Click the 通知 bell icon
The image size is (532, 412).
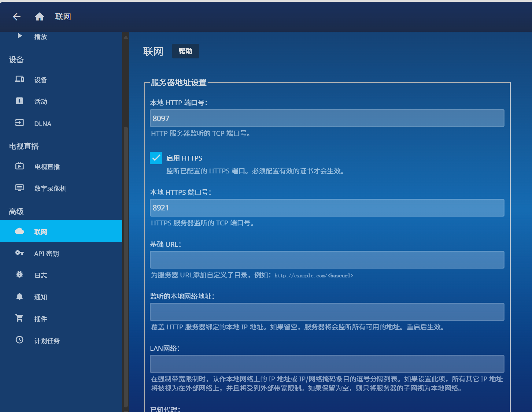pyautogui.click(x=20, y=296)
